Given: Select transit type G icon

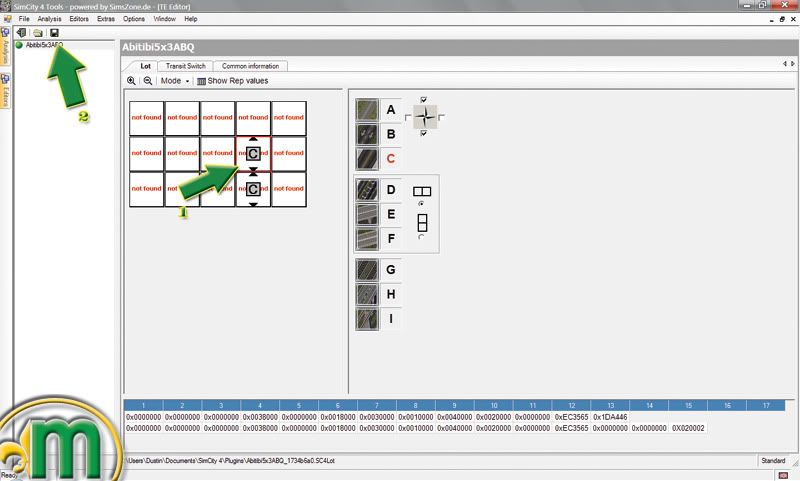Looking at the screenshot, I should pos(367,269).
